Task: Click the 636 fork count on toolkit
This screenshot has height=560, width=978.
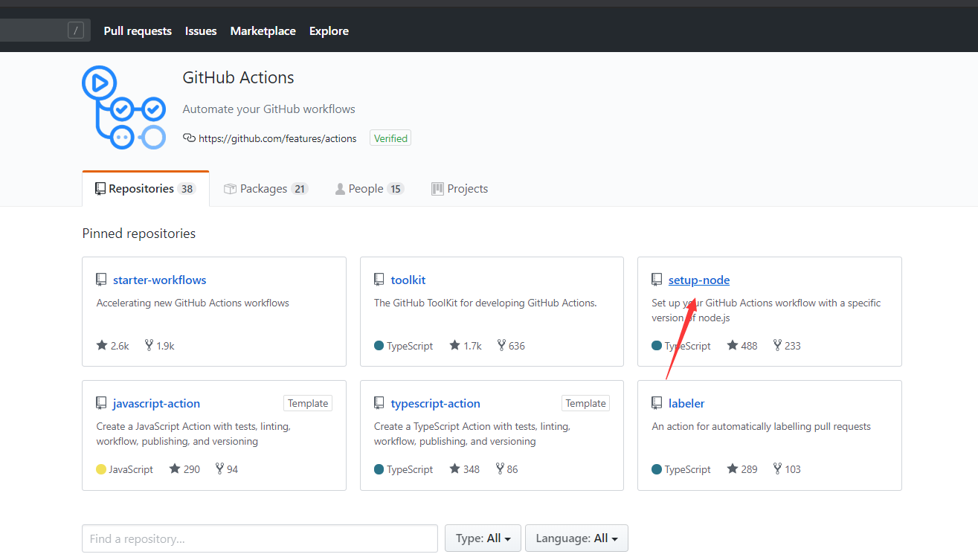Action: pos(517,346)
